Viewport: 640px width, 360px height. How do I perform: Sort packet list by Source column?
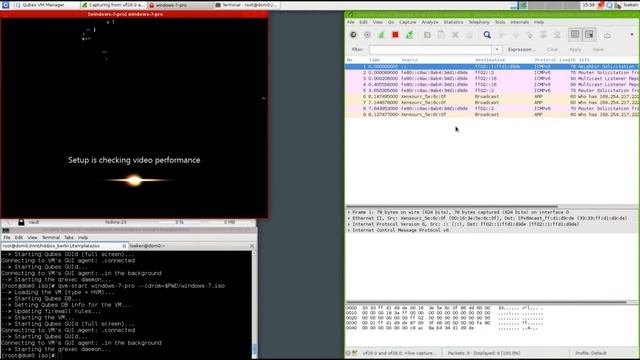tap(409, 60)
